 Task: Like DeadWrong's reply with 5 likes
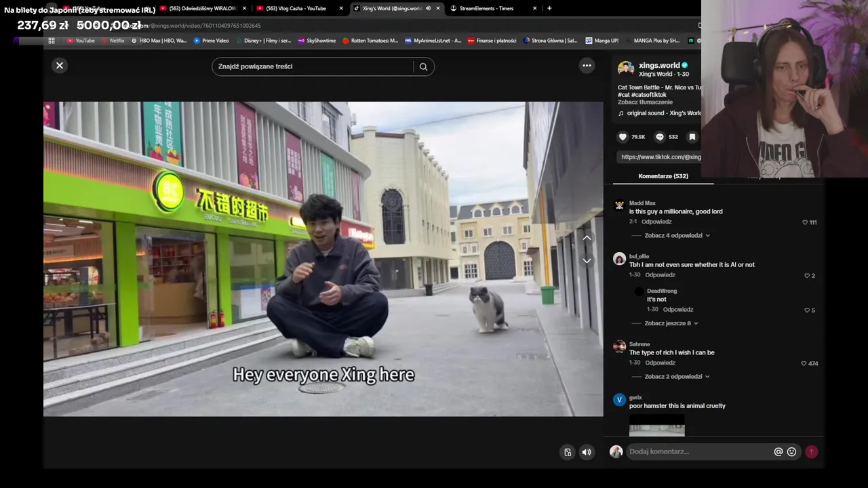click(807, 310)
